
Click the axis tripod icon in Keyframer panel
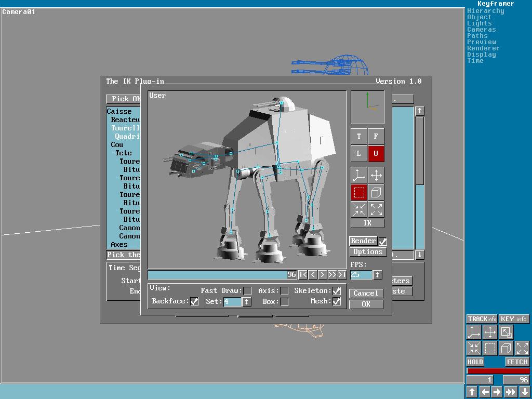[x=474, y=332]
